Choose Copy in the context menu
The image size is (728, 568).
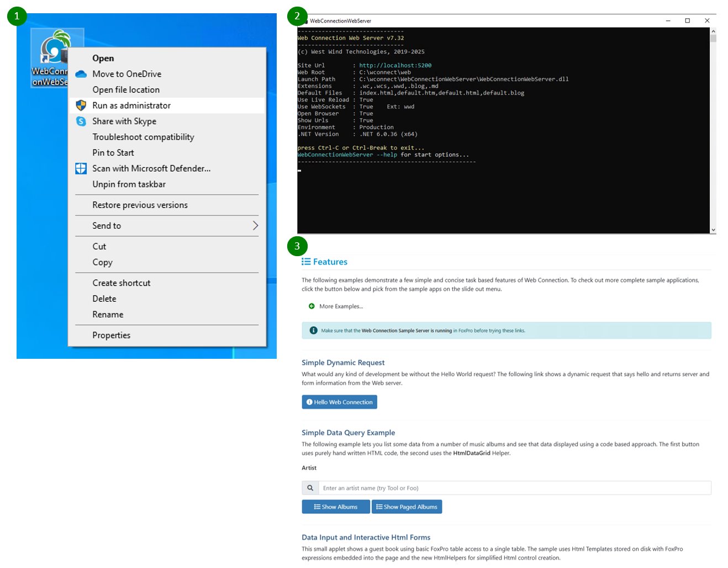pyautogui.click(x=166, y=262)
